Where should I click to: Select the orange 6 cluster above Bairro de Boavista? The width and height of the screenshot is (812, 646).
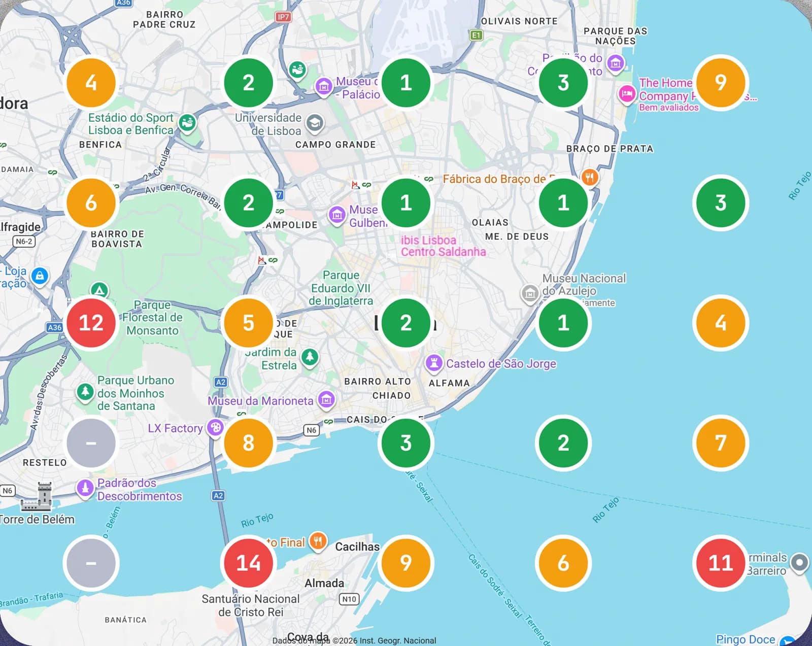pyautogui.click(x=91, y=202)
